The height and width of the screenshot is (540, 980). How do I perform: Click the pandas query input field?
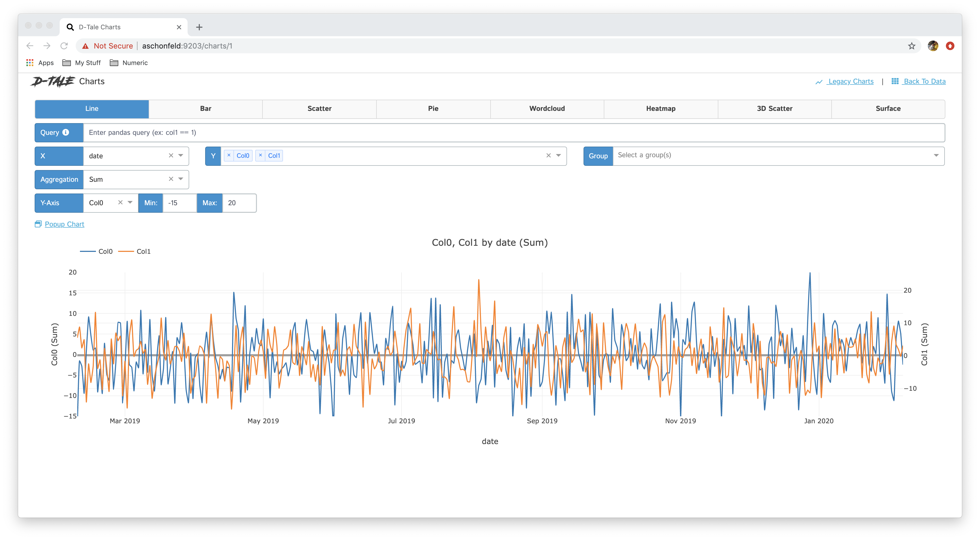pos(514,132)
